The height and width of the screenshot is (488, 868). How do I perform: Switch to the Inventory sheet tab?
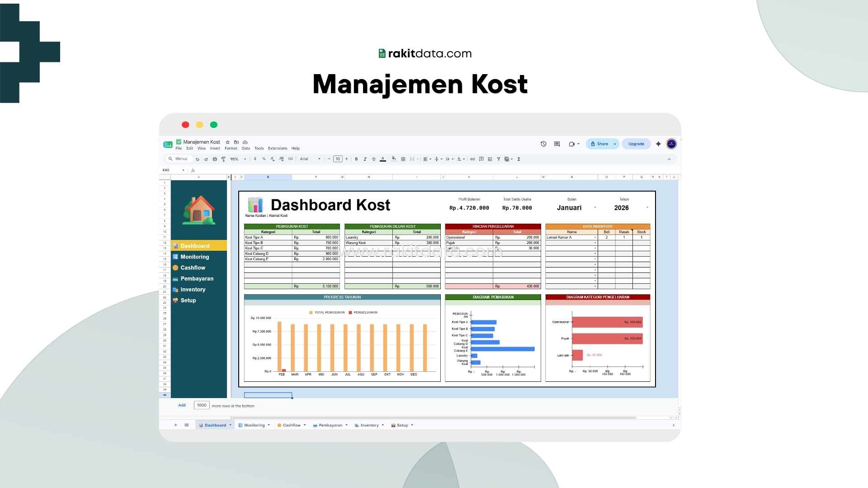[x=369, y=425]
